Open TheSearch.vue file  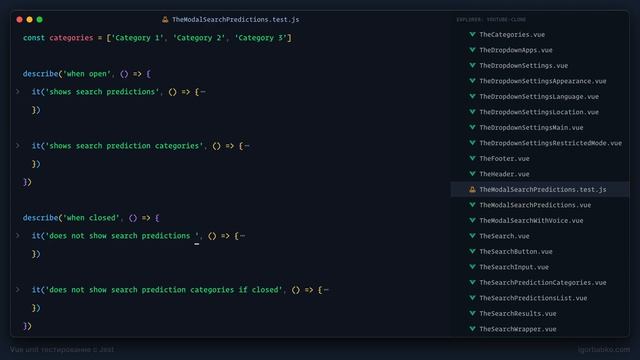[504, 236]
